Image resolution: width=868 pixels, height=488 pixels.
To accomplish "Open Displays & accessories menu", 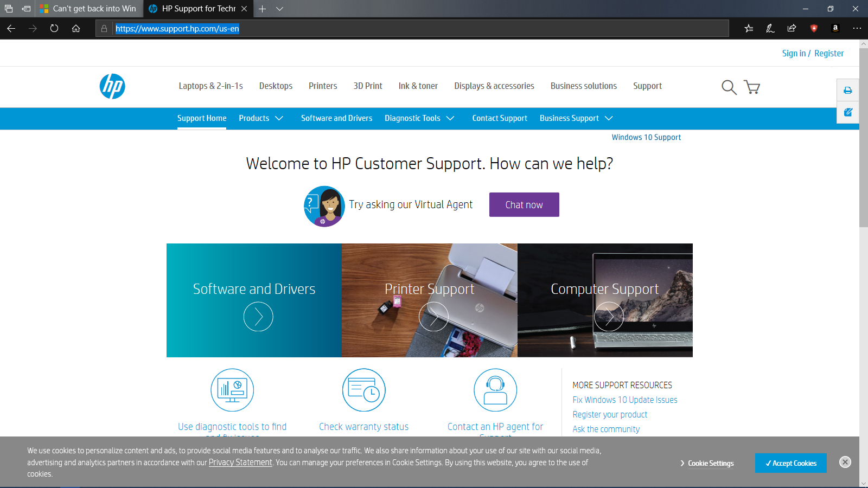I will coord(494,86).
